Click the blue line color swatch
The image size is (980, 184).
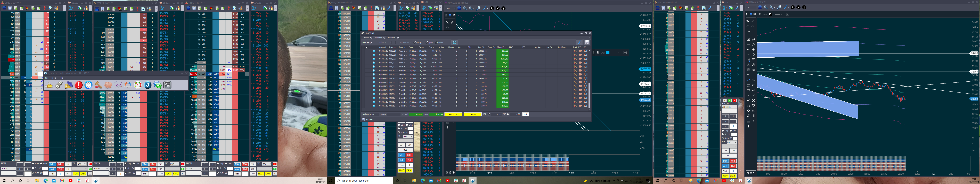(x=608, y=53)
